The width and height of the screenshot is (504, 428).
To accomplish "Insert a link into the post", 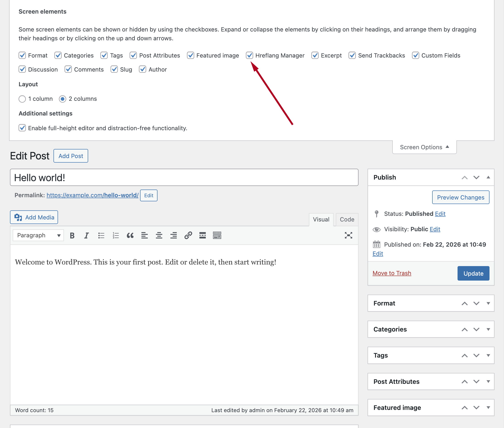I will pyautogui.click(x=188, y=235).
